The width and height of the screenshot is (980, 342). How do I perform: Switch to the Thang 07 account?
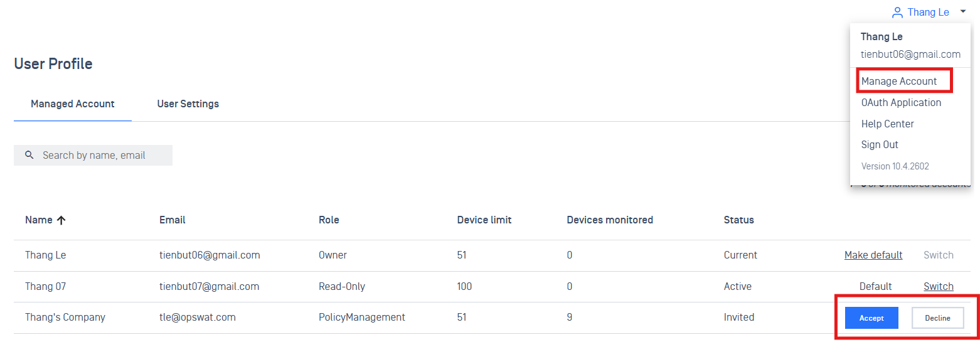pyautogui.click(x=938, y=286)
